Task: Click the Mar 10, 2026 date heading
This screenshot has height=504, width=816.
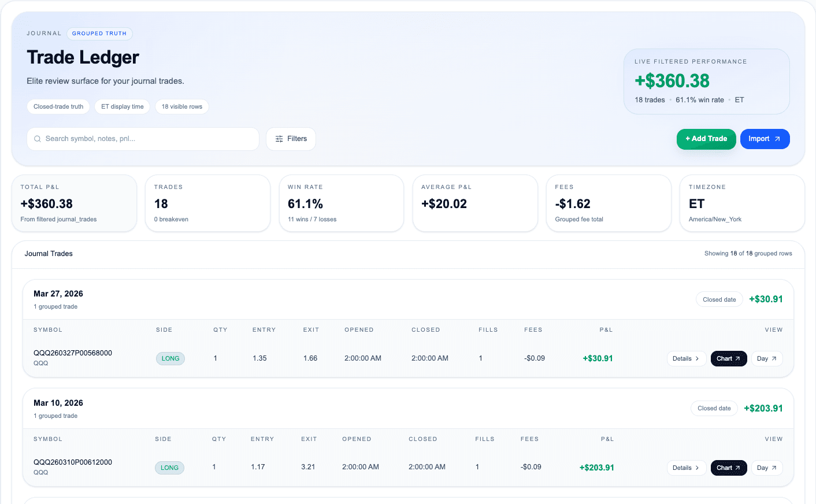Action: tap(58, 403)
